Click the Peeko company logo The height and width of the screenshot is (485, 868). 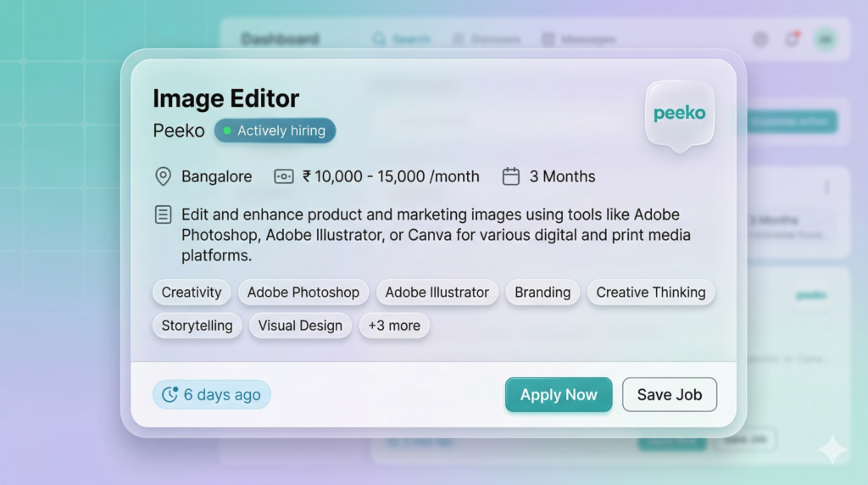click(x=680, y=114)
